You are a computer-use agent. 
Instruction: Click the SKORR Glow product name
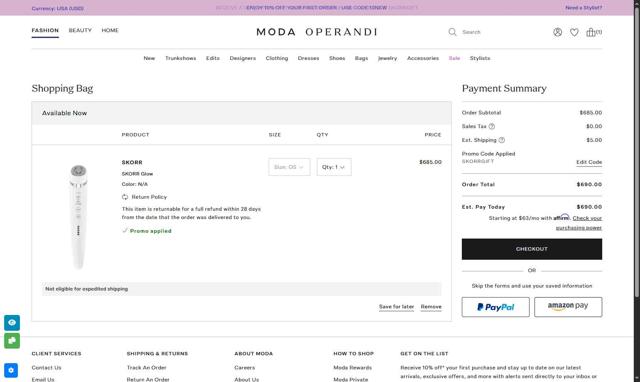pyautogui.click(x=137, y=174)
